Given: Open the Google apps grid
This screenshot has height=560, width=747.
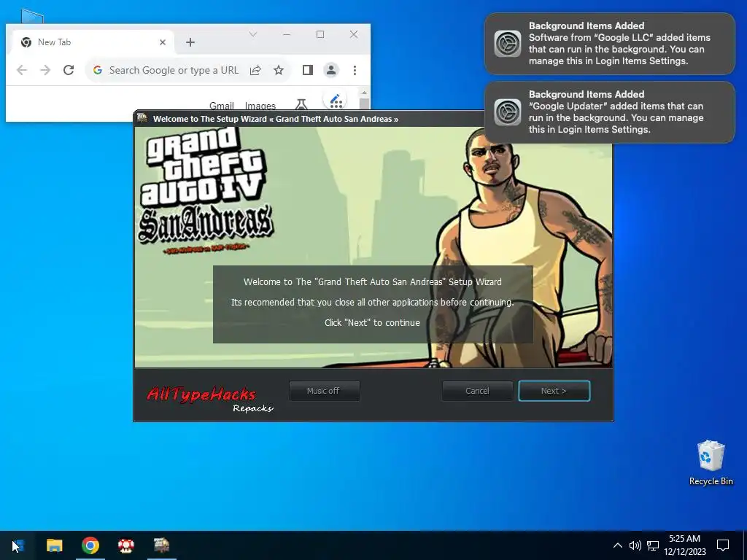Looking at the screenshot, I should (x=336, y=101).
